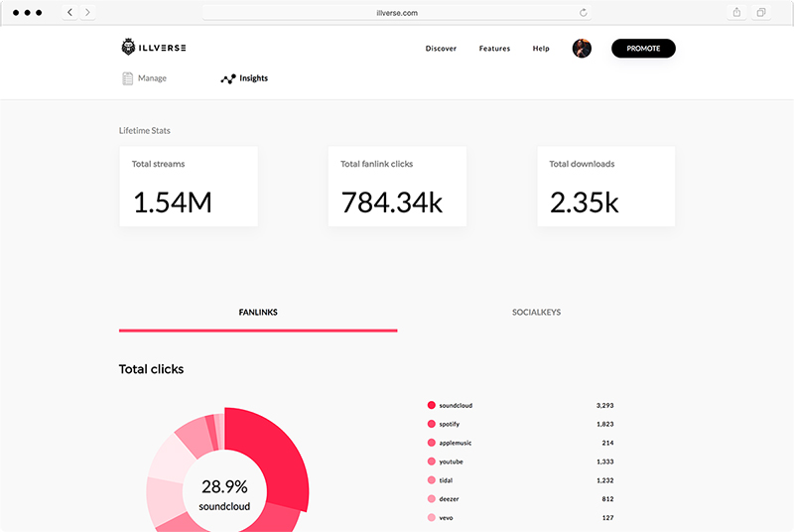
Task: Click the youtube legend color dot
Action: (432, 462)
